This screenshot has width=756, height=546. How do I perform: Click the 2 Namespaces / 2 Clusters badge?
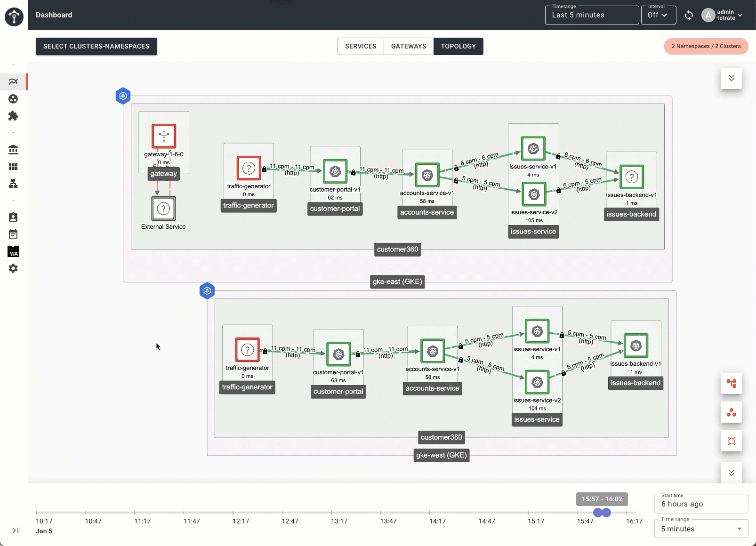tap(706, 46)
